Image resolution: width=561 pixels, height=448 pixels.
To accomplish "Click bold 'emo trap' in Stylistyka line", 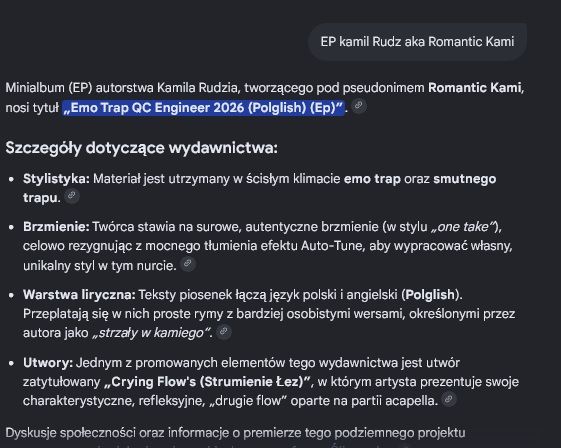I will coord(372,179).
